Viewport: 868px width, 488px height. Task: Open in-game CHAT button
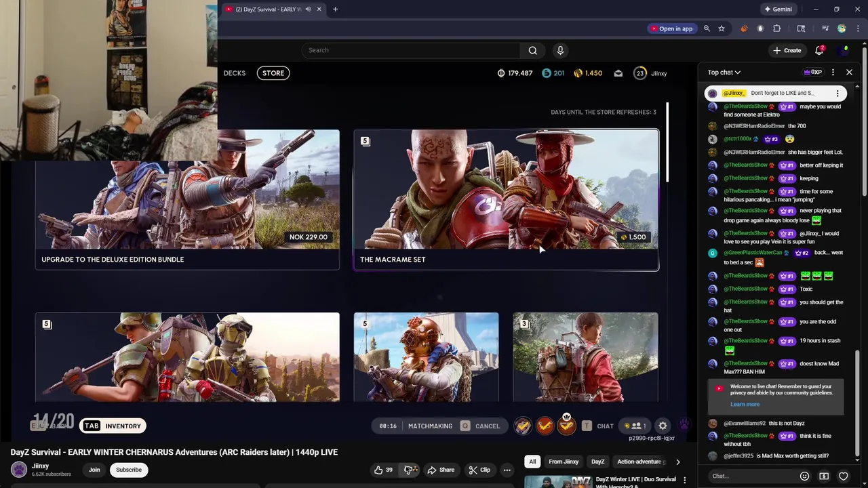597,426
